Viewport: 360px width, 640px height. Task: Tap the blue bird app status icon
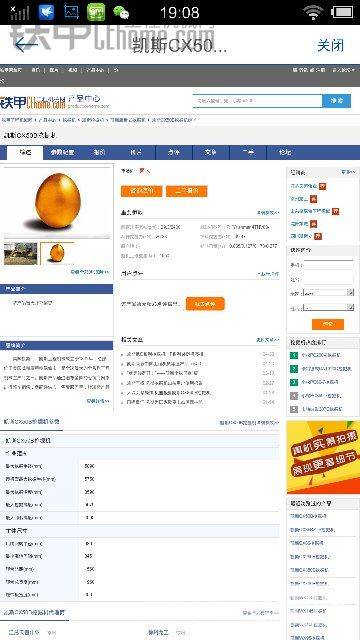(x=47, y=12)
